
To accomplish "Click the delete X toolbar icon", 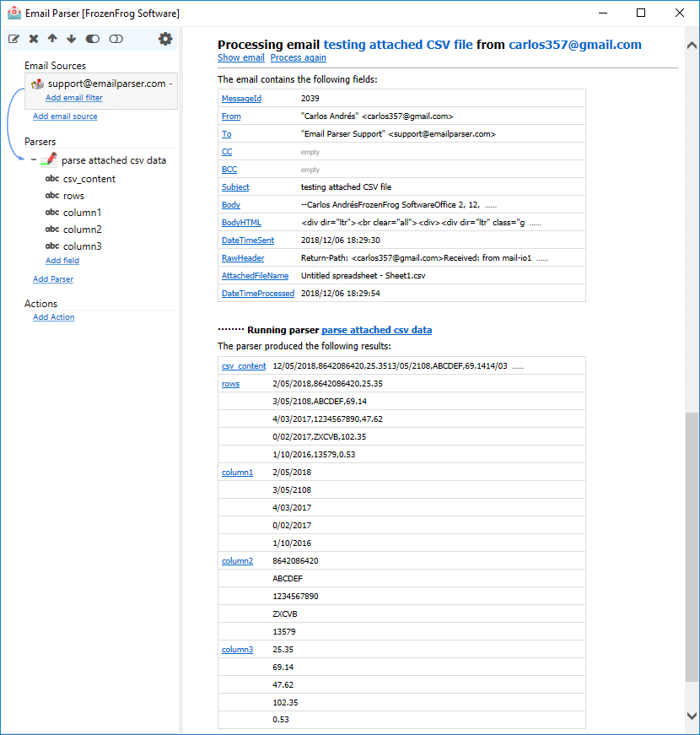I will tap(33, 39).
